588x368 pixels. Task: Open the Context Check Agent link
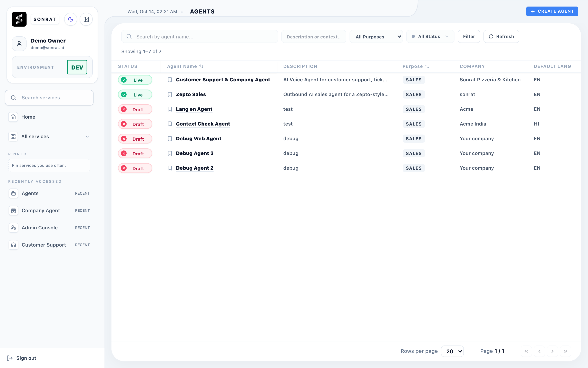coord(203,124)
